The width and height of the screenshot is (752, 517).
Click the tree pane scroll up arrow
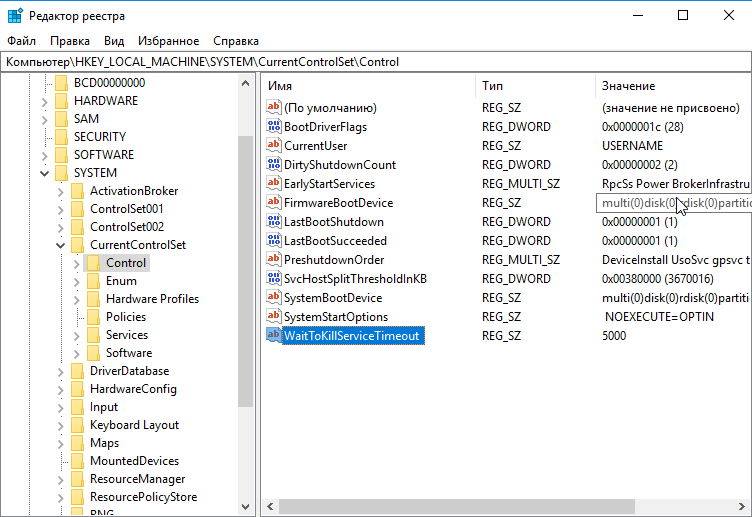(246, 83)
